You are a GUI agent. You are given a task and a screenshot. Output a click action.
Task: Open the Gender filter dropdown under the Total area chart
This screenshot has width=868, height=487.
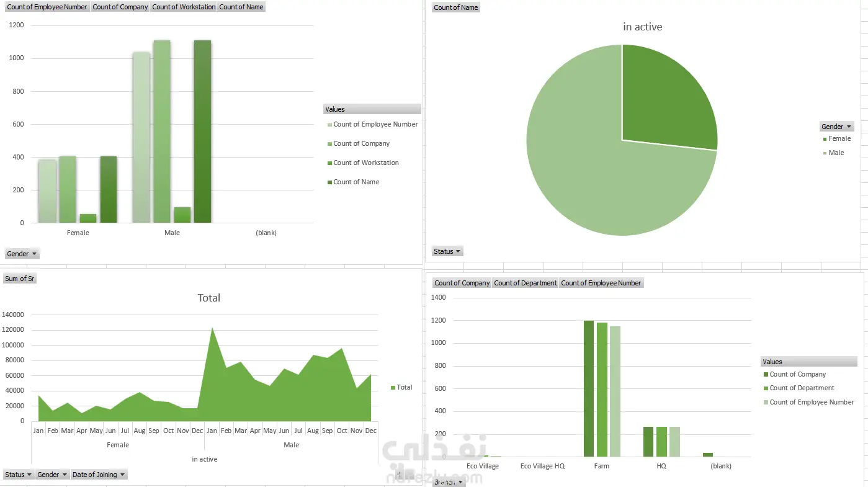pyautogui.click(x=52, y=475)
